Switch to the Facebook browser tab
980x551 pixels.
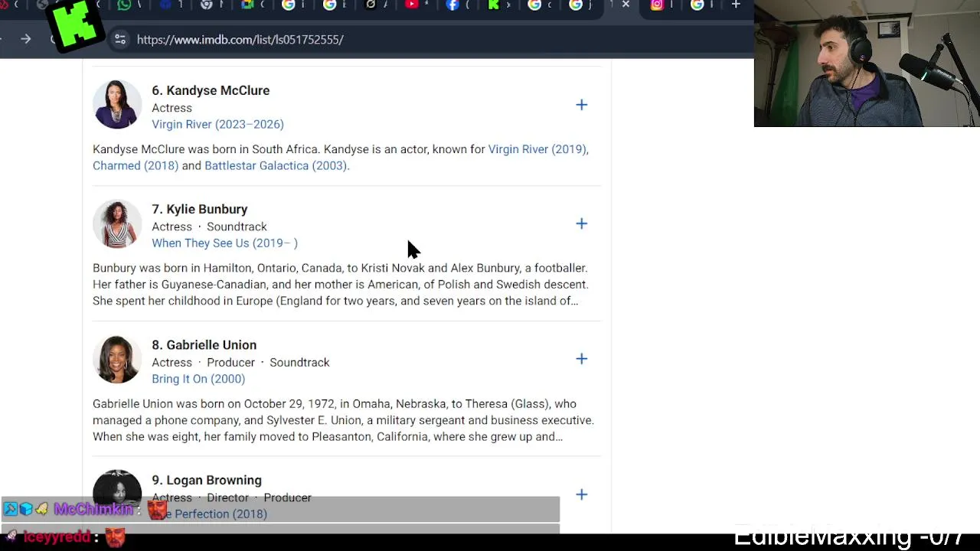[452, 5]
